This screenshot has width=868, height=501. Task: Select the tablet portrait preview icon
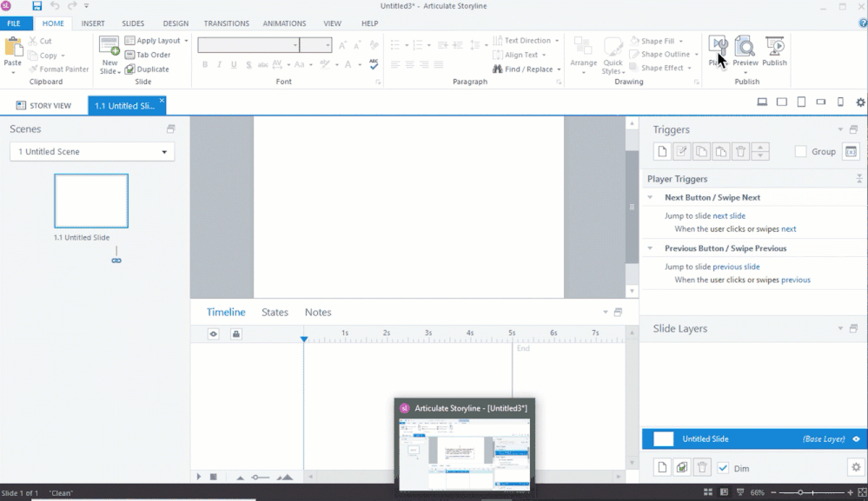coord(801,102)
